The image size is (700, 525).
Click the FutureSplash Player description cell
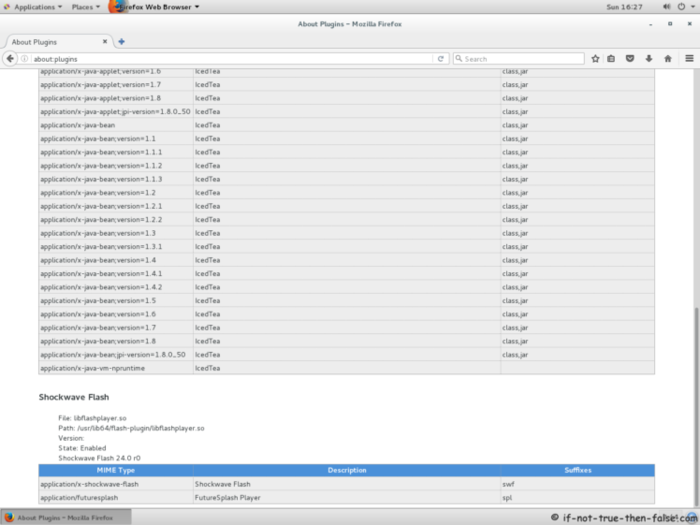(347, 497)
